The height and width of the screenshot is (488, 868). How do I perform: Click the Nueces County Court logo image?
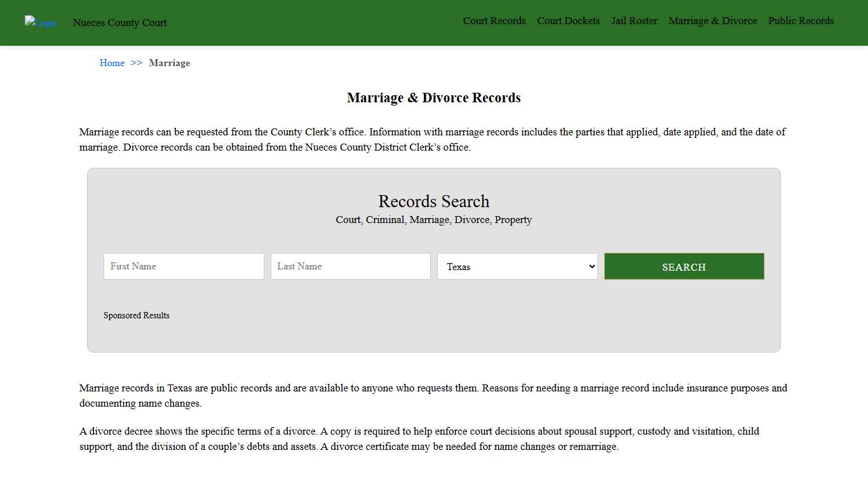coord(40,22)
